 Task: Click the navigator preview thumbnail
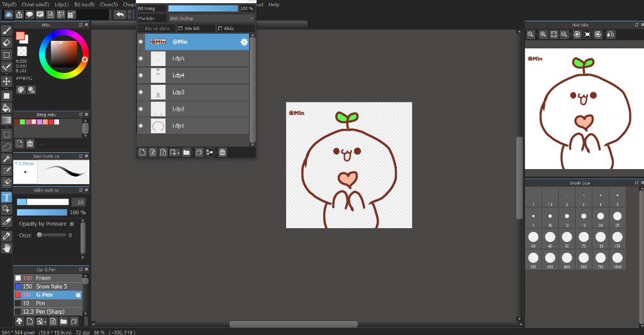584,109
